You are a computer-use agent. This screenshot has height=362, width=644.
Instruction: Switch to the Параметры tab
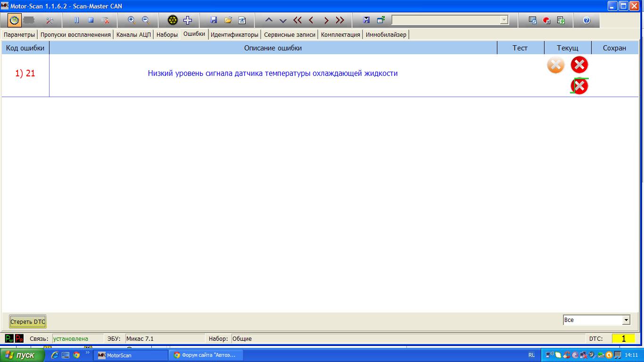tap(19, 35)
